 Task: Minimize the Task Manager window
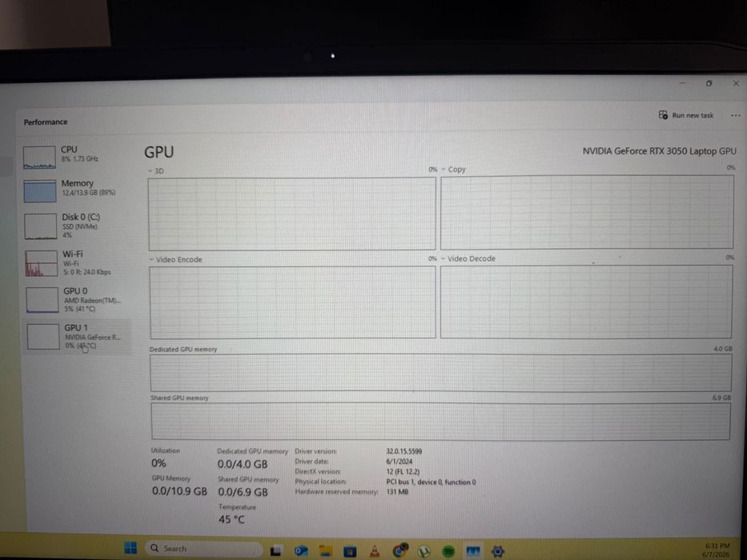(683, 83)
